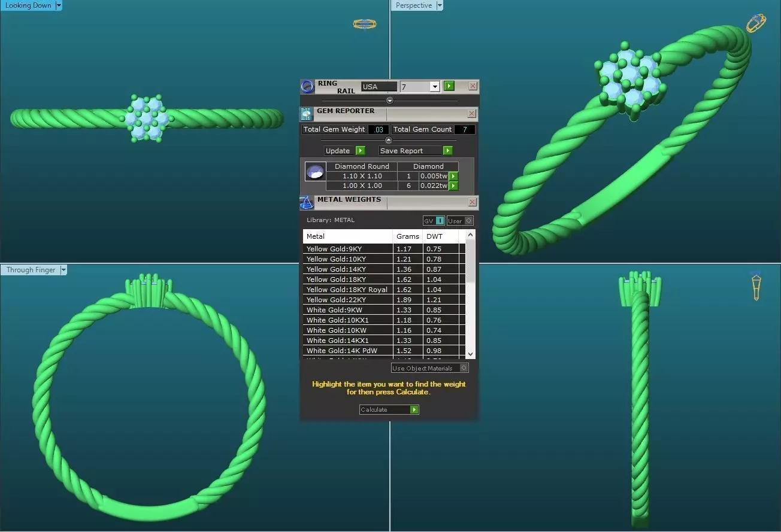Viewport: 781px width, 532px height.
Task: Click the ring orientation icon in the Perspective viewport
Action: point(756,23)
